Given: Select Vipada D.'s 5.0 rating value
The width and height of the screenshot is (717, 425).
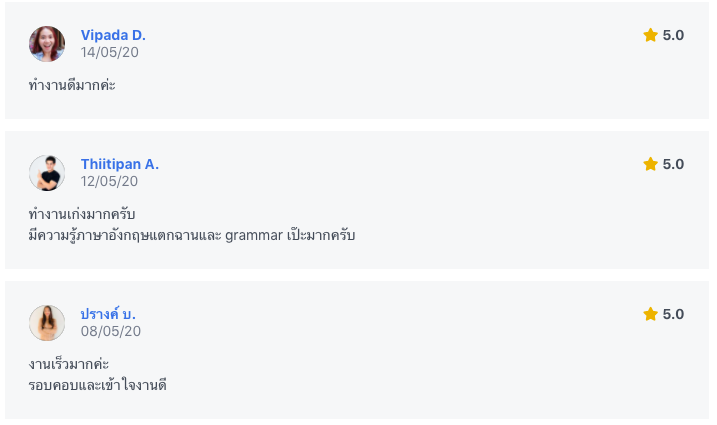Looking at the screenshot, I should [x=673, y=35].
